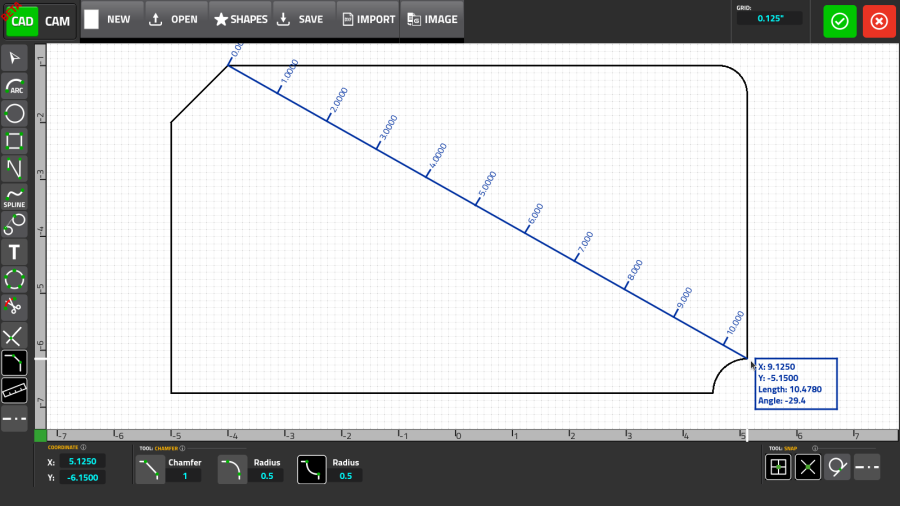Click the Length: 10.4780 readout
The height and width of the screenshot is (506, 900).
tap(789, 389)
